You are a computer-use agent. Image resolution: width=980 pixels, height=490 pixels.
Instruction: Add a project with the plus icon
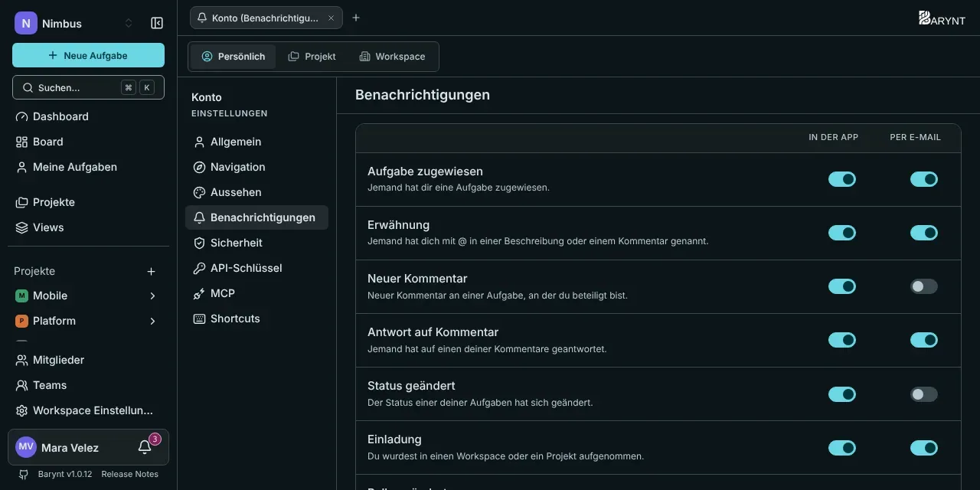[x=152, y=271]
